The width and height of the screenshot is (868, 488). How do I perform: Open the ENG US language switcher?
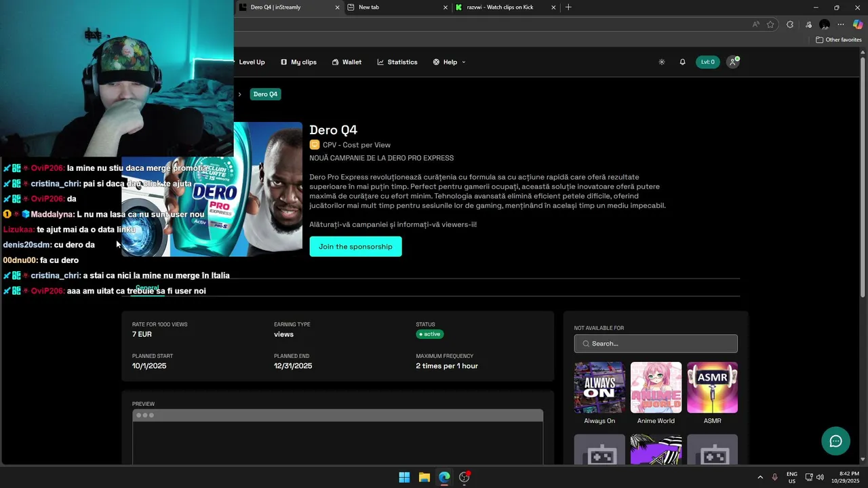[x=792, y=477]
